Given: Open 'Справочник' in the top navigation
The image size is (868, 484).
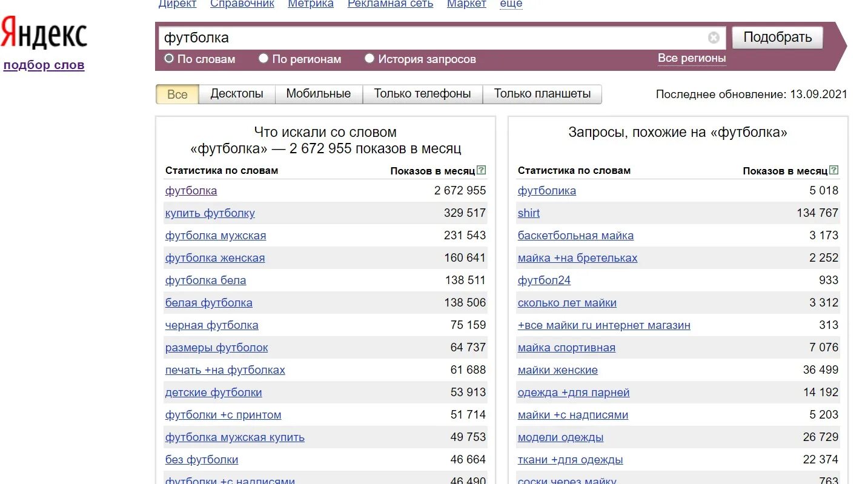Looking at the screenshot, I should (x=242, y=4).
